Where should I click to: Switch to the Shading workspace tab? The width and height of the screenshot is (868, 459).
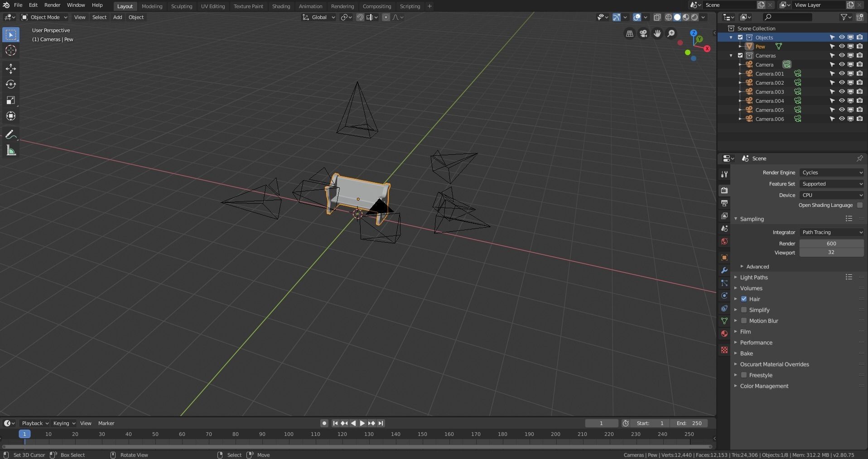coord(281,6)
